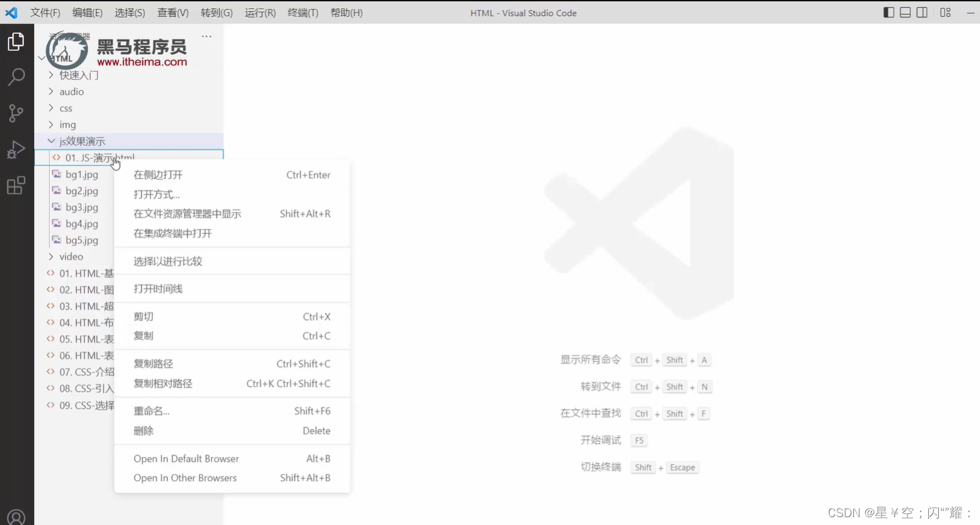Open the 终端(T) menu in the menu bar
Image resolution: width=980 pixels, height=525 pixels.
(302, 12)
